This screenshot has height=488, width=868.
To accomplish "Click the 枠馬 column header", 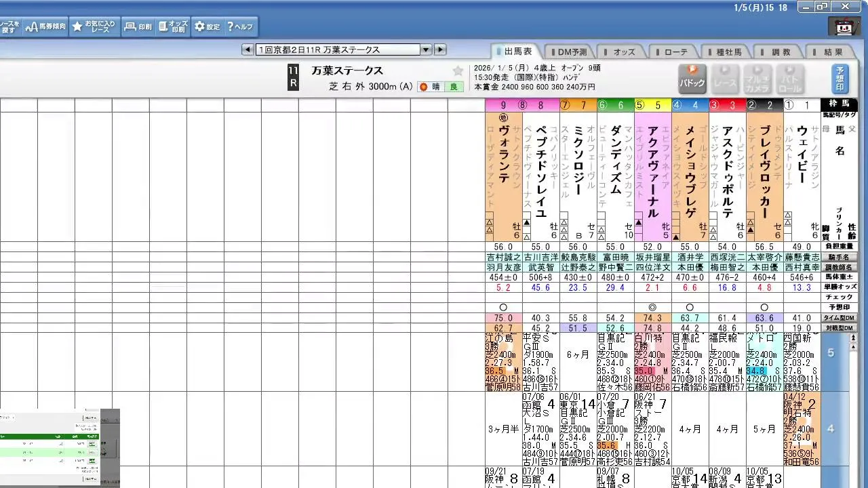I will [840, 104].
